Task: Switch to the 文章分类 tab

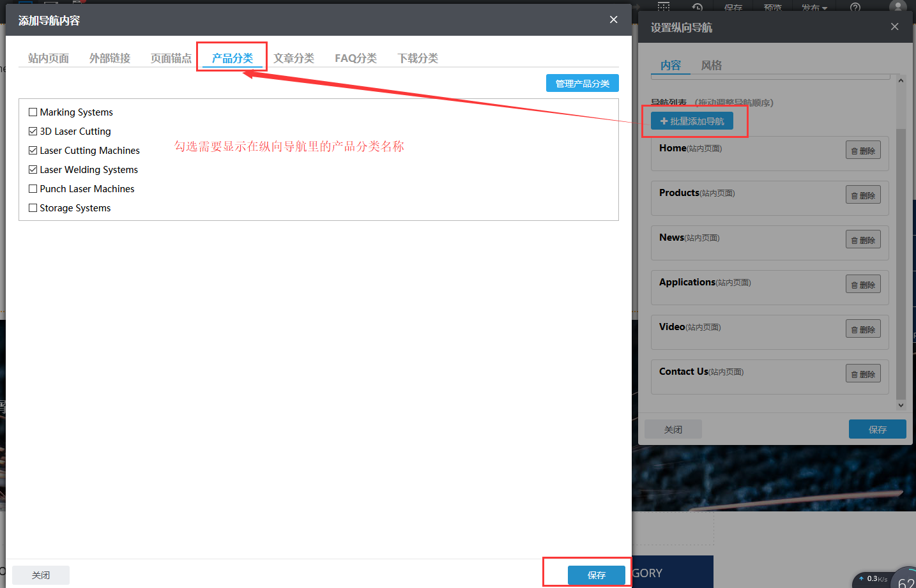Action: (294, 57)
